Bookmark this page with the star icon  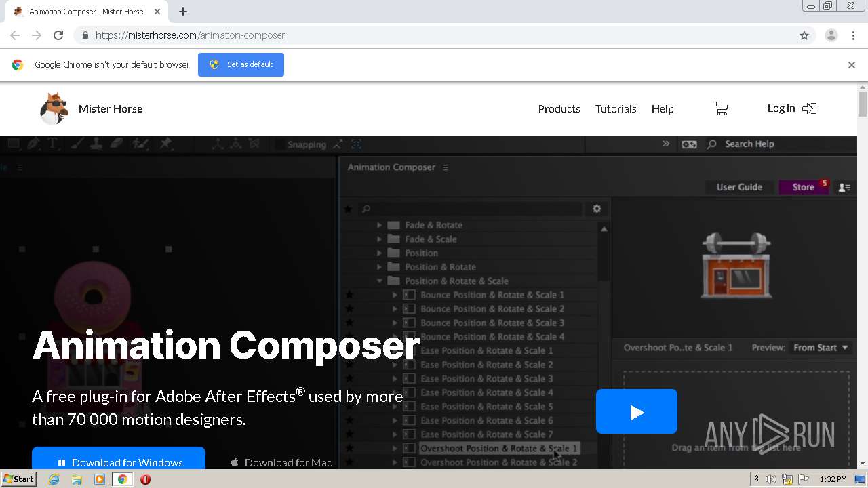(804, 35)
